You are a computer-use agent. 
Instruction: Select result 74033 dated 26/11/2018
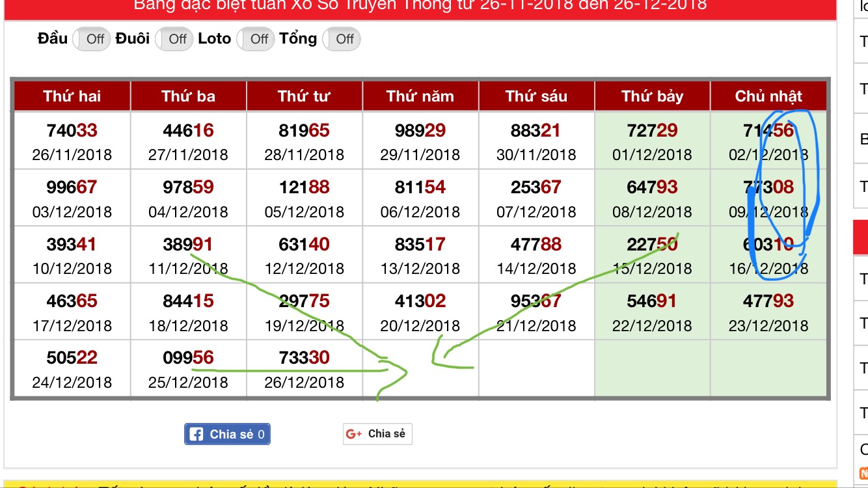click(x=72, y=131)
